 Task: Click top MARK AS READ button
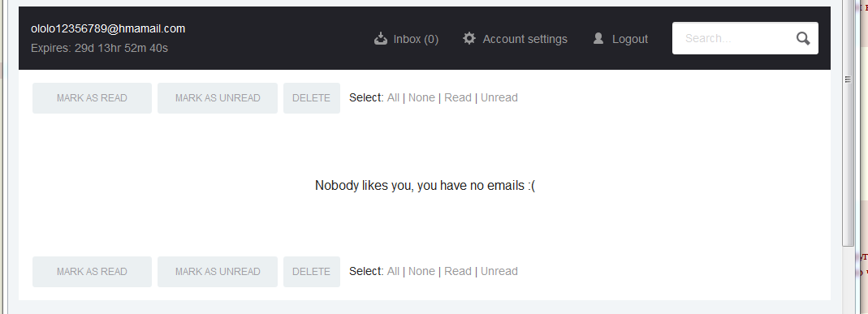pos(92,98)
